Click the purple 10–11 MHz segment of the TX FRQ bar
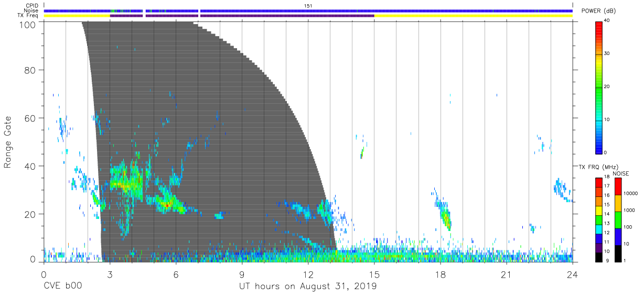Screen dimensions: 644x297 [598, 247]
